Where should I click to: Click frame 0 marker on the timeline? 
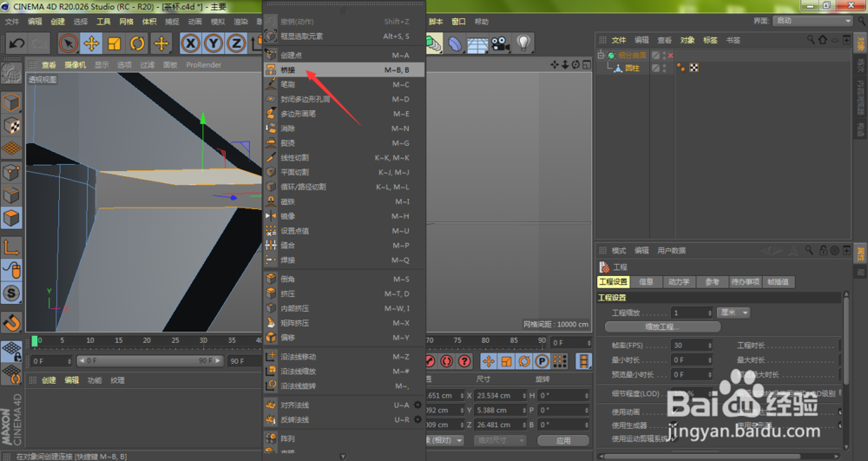(x=35, y=341)
